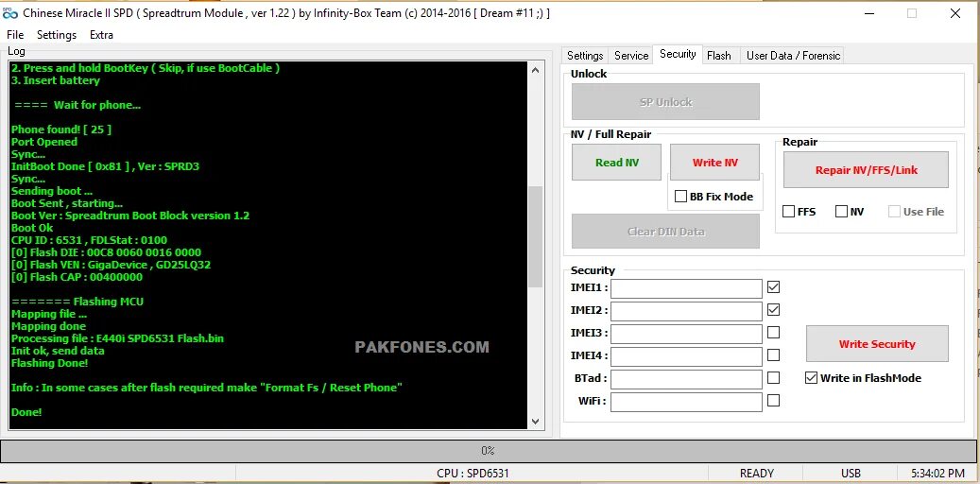Tick the NV repair checkbox
Image resolution: width=980 pixels, height=484 pixels.
click(841, 212)
